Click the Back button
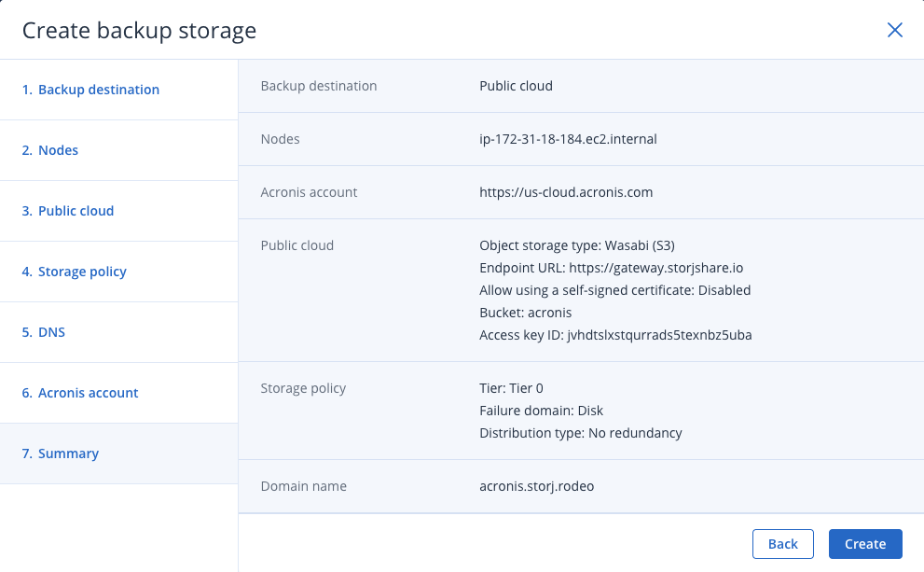Image resolution: width=924 pixels, height=572 pixels. 782,544
